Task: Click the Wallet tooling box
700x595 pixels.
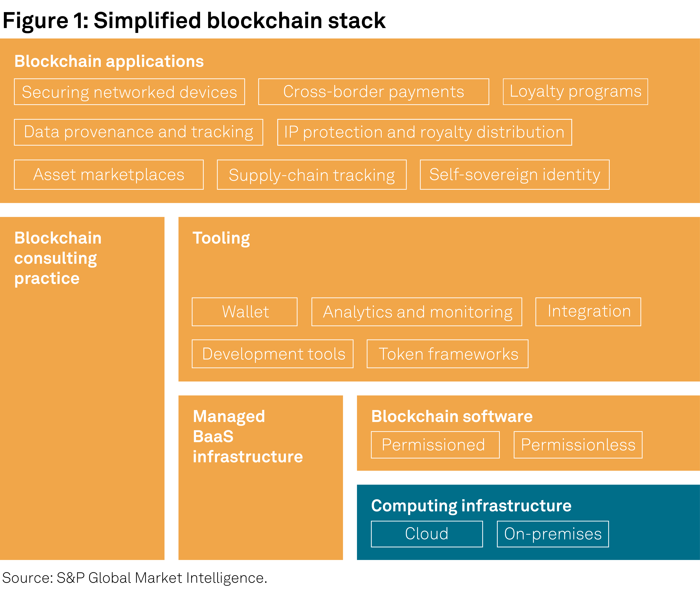Action: tap(245, 312)
